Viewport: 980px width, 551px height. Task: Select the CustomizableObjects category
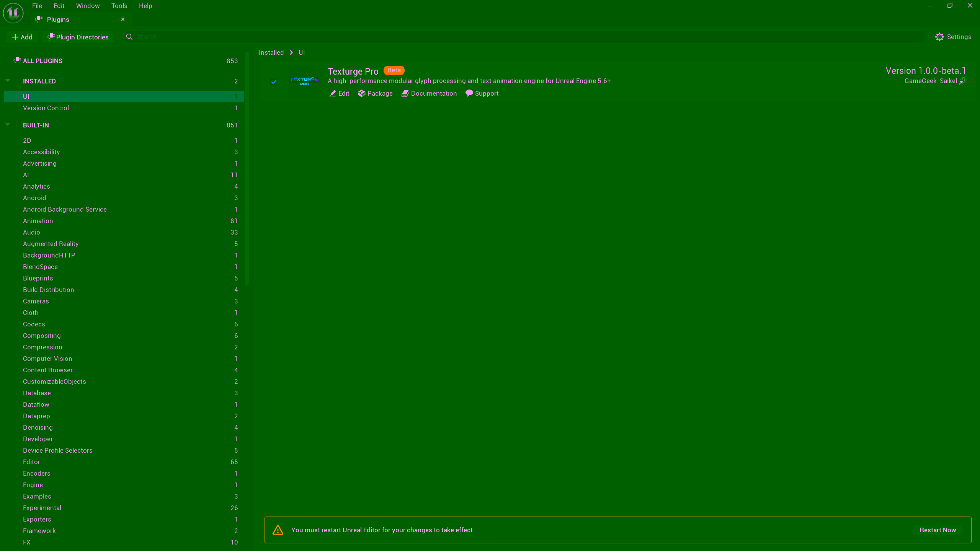point(124,381)
